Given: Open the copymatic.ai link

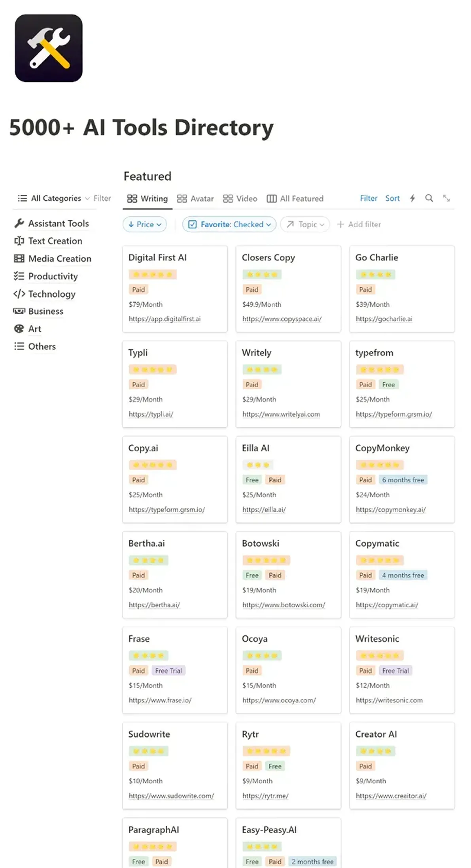Looking at the screenshot, I should tap(386, 605).
